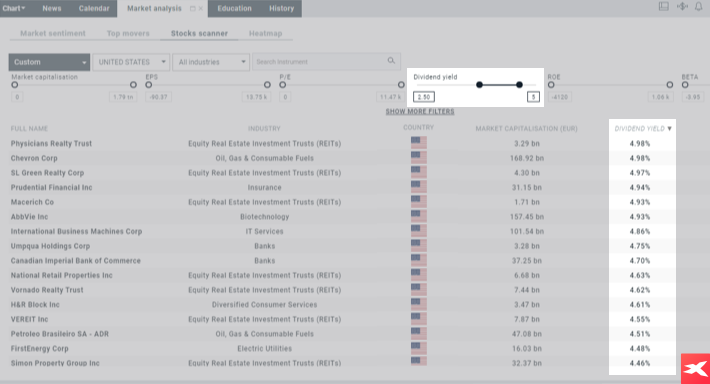Click the US flag for H&R Block Inc
Screen dimensions: 710x384
[419, 304]
